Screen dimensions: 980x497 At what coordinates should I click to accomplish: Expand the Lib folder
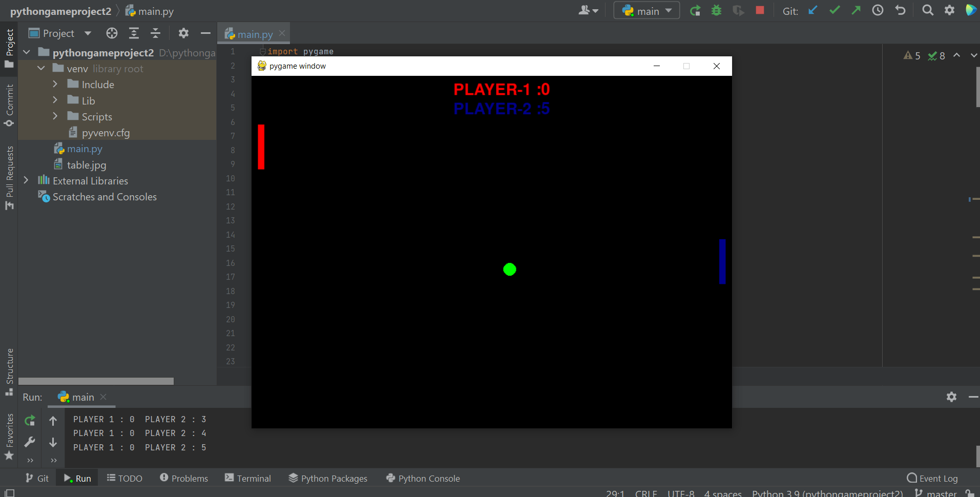pyautogui.click(x=55, y=100)
